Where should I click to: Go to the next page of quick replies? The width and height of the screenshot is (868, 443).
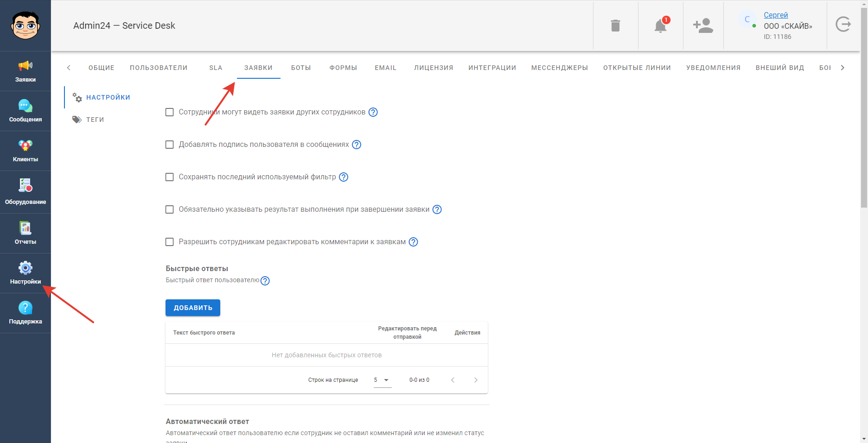(x=476, y=380)
